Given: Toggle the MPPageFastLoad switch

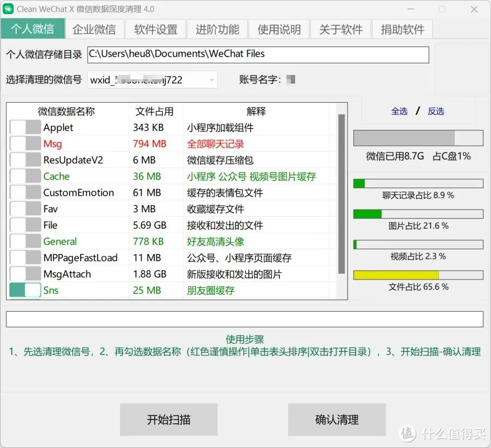Looking at the screenshot, I should (x=25, y=258).
